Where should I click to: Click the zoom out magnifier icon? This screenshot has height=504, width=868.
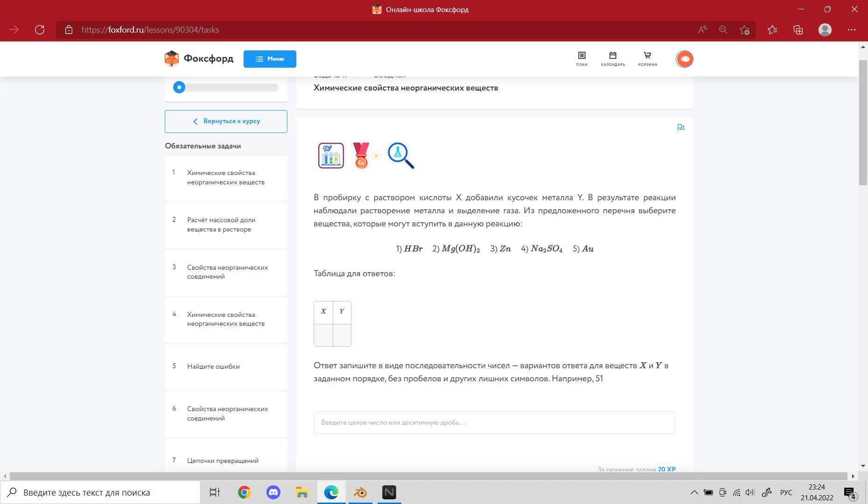[x=723, y=30]
